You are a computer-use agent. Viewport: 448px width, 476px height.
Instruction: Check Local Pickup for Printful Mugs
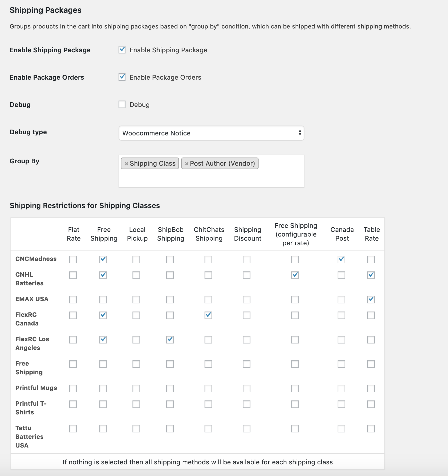click(136, 388)
